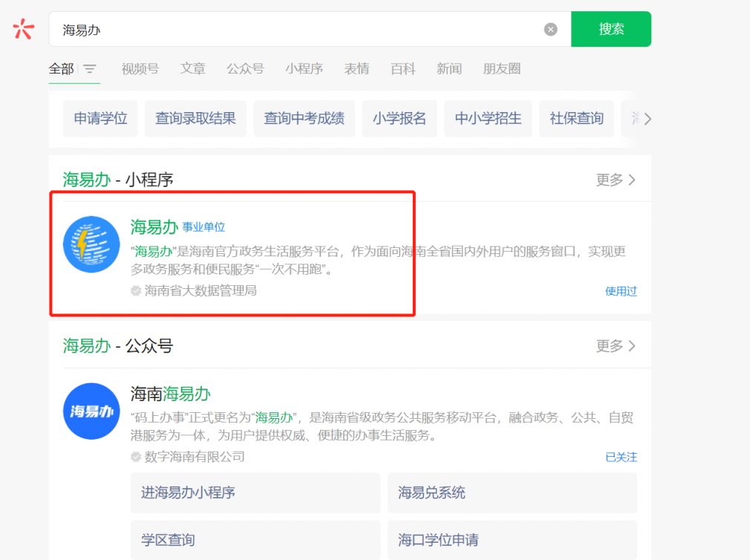Click the 海易办 mini program title

pos(154,227)
